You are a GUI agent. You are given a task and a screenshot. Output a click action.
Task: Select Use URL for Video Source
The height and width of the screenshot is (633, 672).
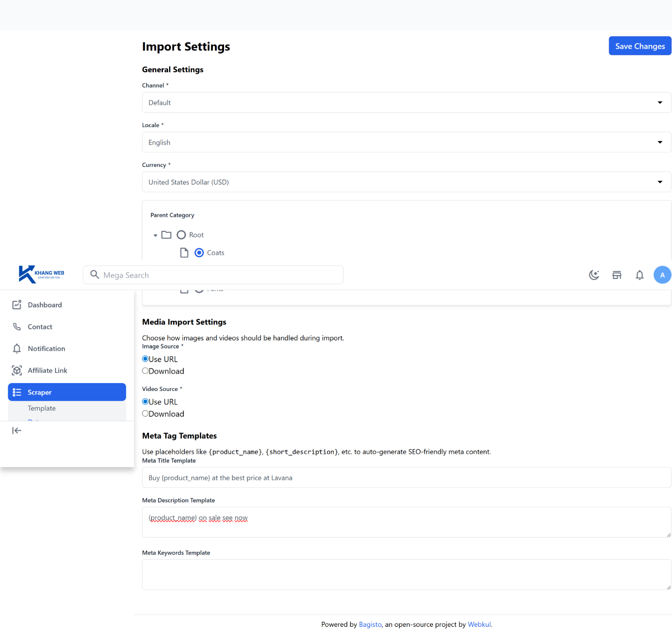coord(146,402)
